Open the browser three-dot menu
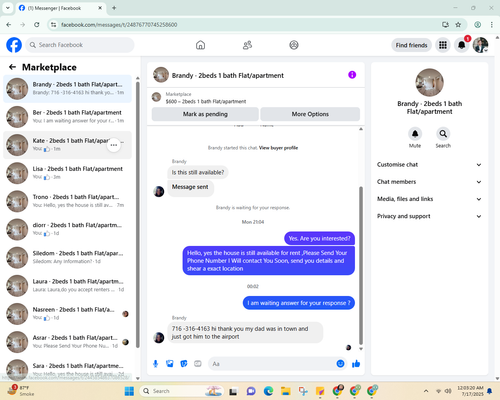The image size is (500, 400). click(492, 25)
